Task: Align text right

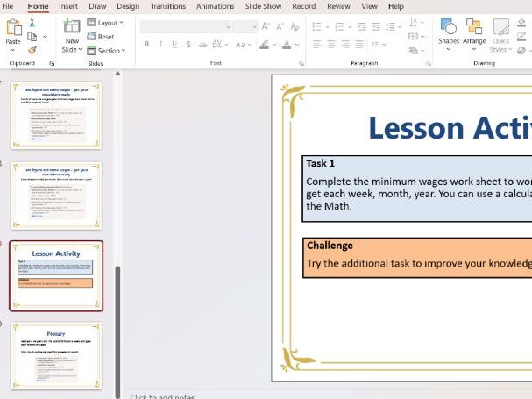Action: tap(345, 44)
